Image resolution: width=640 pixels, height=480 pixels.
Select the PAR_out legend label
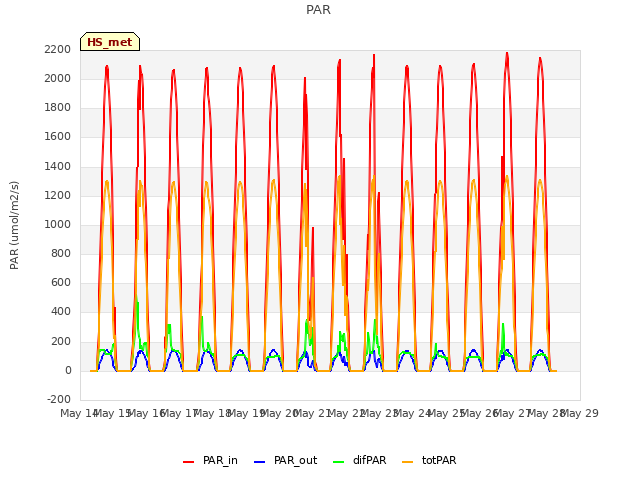[295, 460]
